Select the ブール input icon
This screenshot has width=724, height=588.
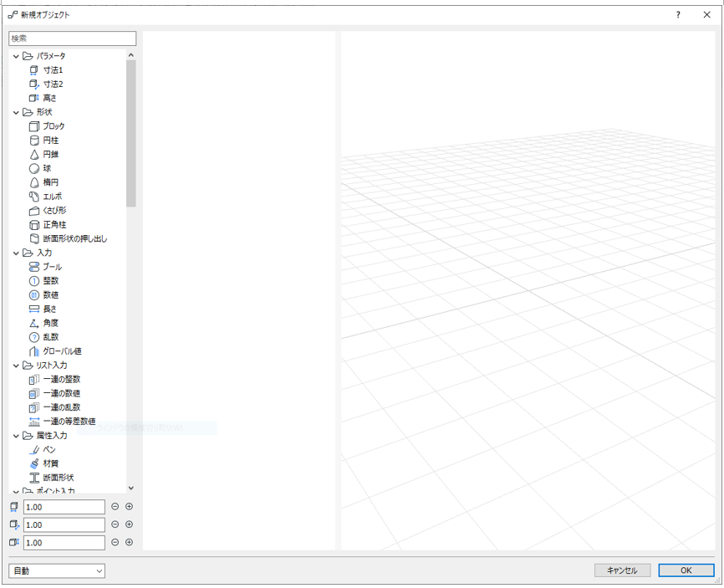point(33,267)
